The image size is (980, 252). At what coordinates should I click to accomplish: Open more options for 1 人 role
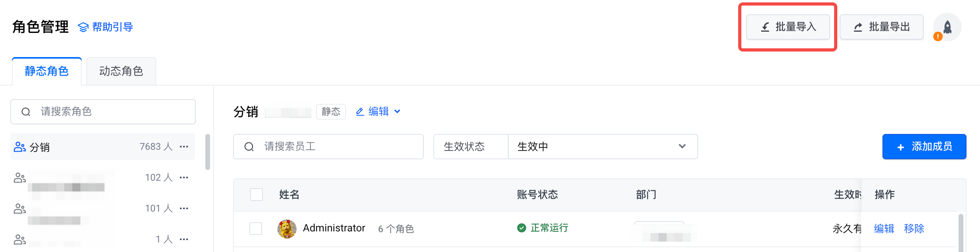(184, 239)
